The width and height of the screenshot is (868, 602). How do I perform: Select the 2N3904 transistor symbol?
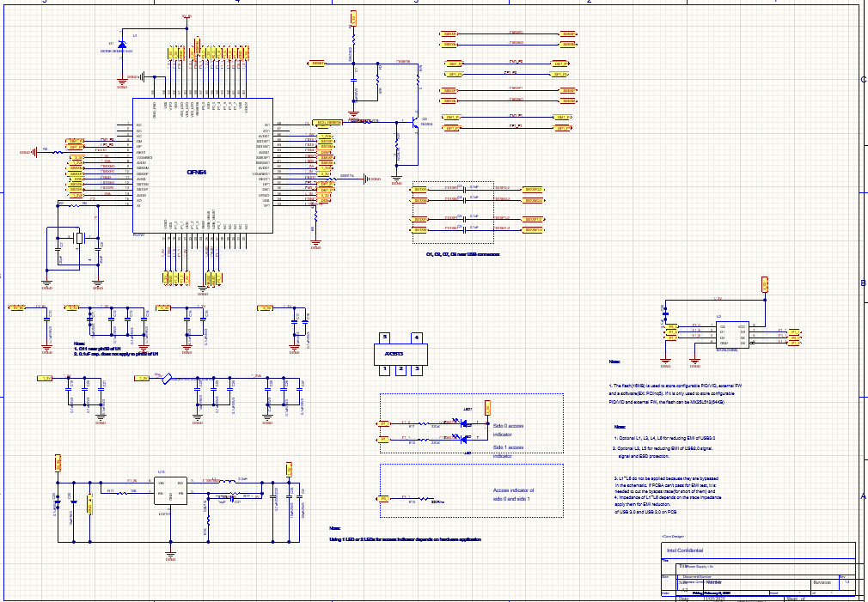pos(414,122)
